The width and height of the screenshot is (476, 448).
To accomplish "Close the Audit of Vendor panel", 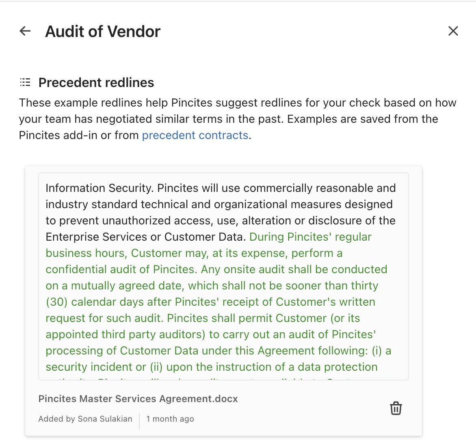I will (x=453, y=31).
